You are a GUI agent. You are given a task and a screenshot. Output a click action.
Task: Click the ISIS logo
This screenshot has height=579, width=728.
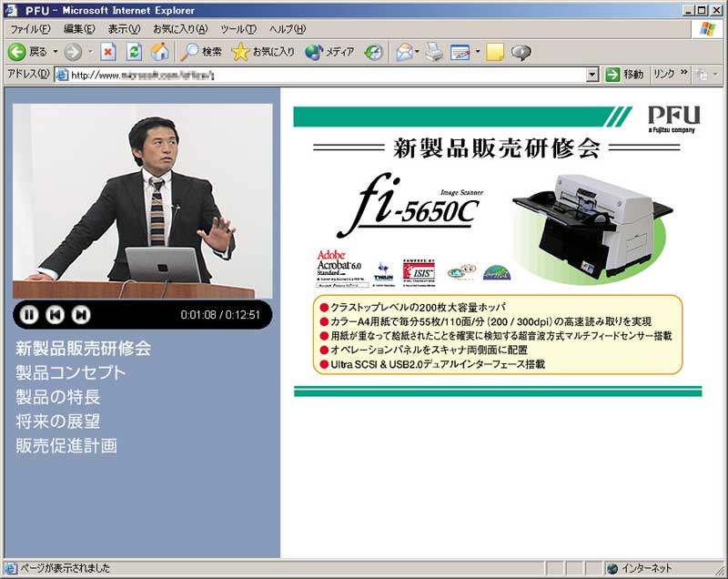point(419,272)
